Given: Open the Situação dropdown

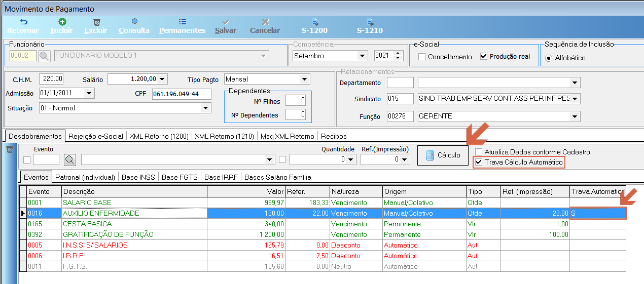Looking at the screenshot, I should 205,108.
